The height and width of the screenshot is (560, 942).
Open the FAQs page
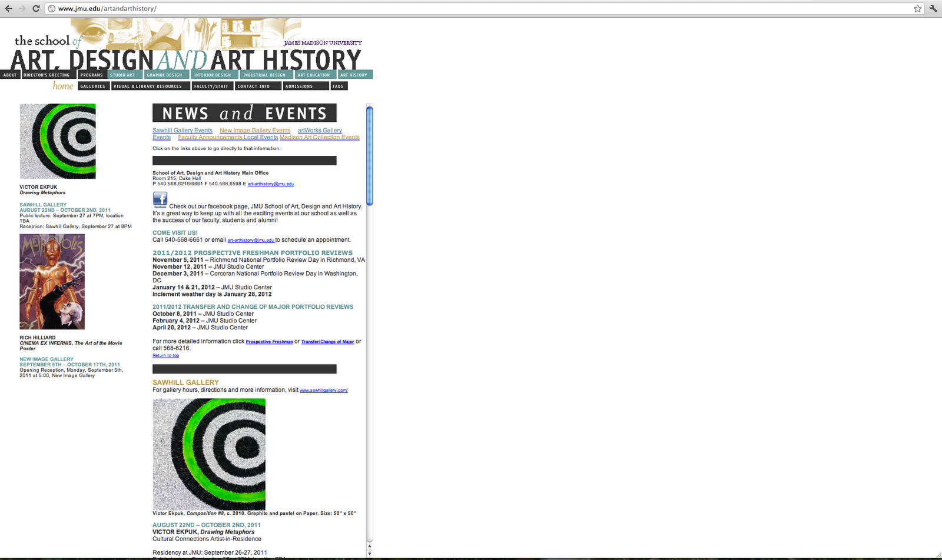[338, 86]
